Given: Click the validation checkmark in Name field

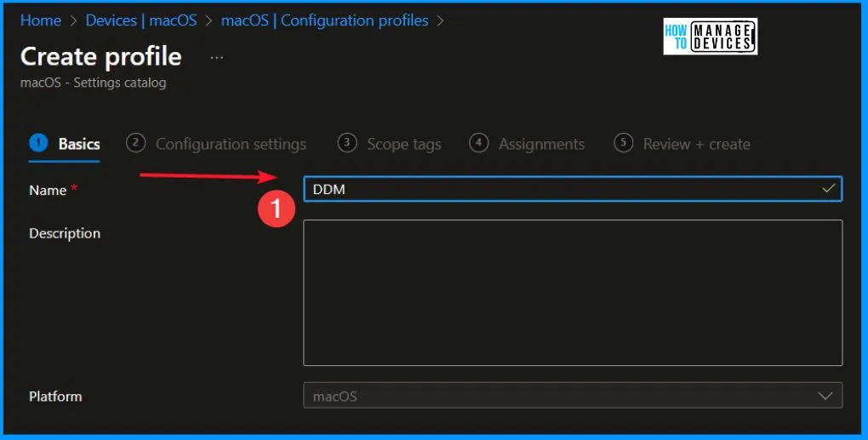Looking at the screenshot, I should coord(828,189).
